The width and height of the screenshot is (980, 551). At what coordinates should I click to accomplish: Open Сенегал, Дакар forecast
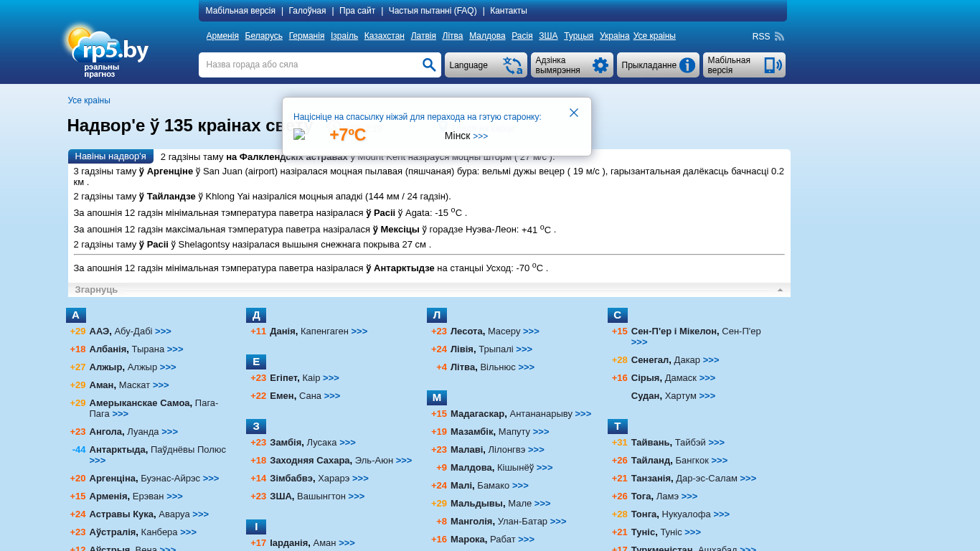point(675,360)
